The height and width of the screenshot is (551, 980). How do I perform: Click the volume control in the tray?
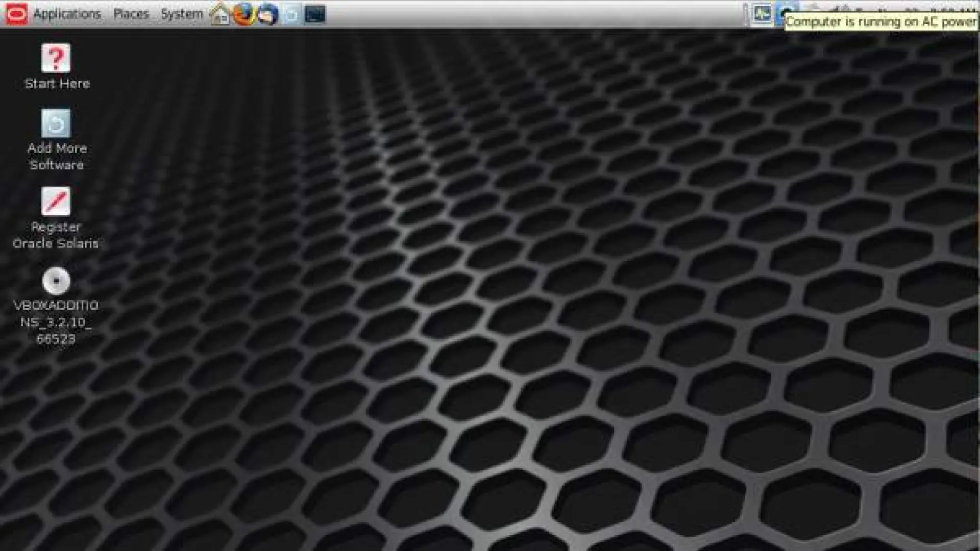point(863,7)
